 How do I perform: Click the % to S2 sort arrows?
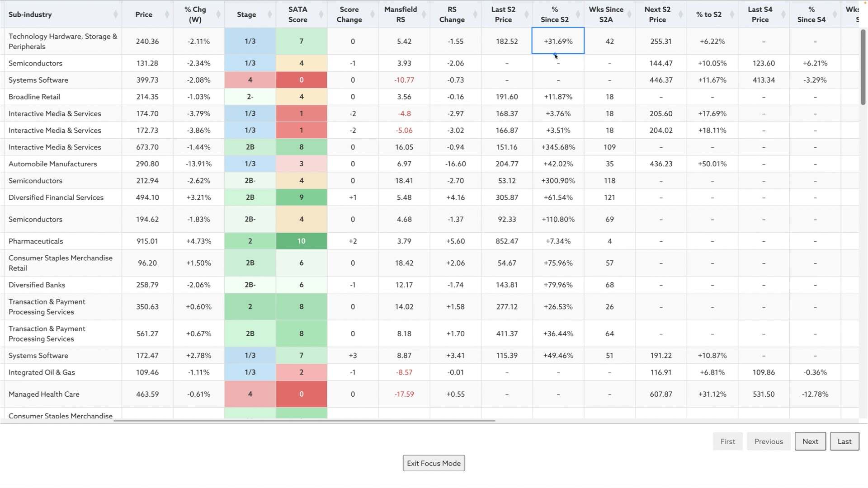pyautogui.click(x=732, y=14)
